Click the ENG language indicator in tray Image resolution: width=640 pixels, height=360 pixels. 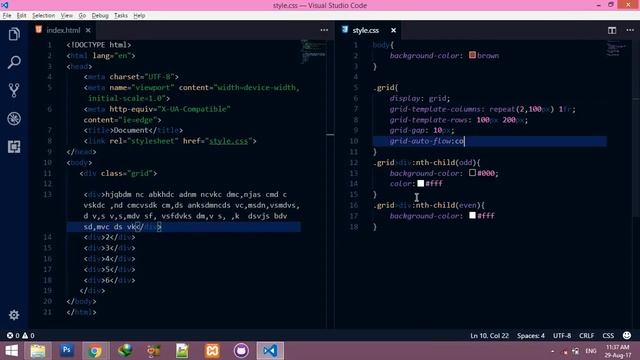click(x=591, y=351)
